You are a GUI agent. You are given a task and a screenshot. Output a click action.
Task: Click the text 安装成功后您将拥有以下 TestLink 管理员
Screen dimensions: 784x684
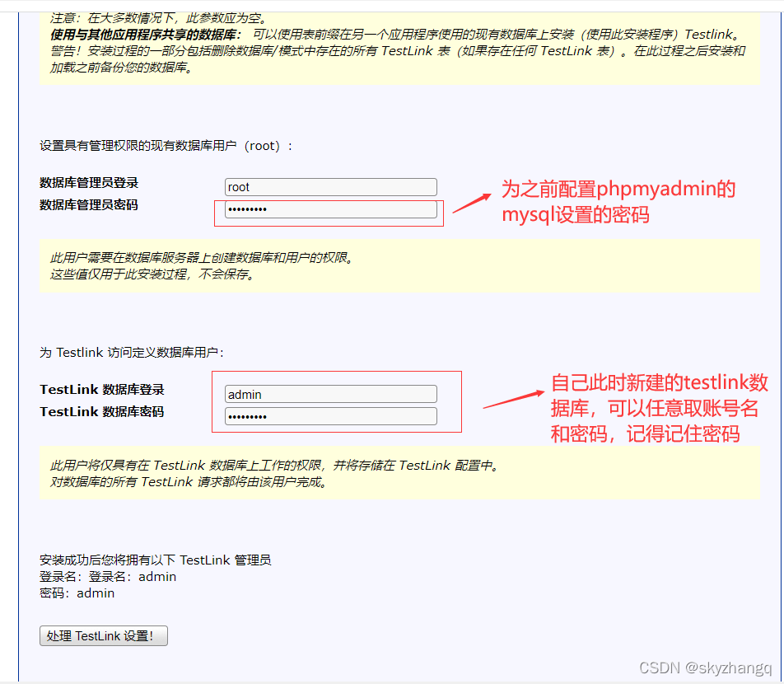[156, 560]
